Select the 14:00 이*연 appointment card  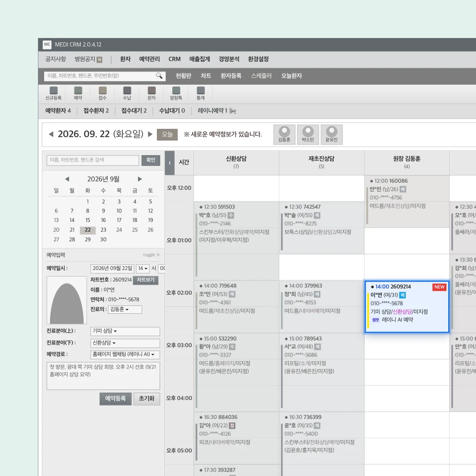click(407, 307)
